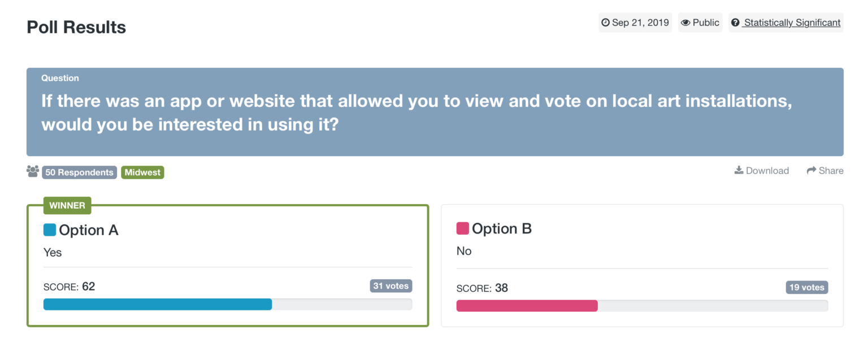This screenshot has height=350, width=868.
Task: Click the blue Option A score bar
Action: [158, 304]
